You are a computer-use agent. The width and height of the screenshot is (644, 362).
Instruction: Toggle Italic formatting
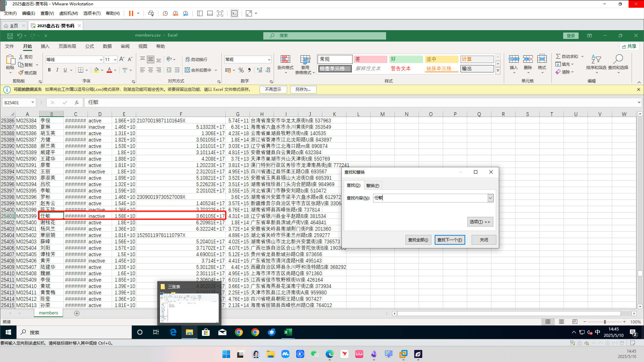[57, 70]
